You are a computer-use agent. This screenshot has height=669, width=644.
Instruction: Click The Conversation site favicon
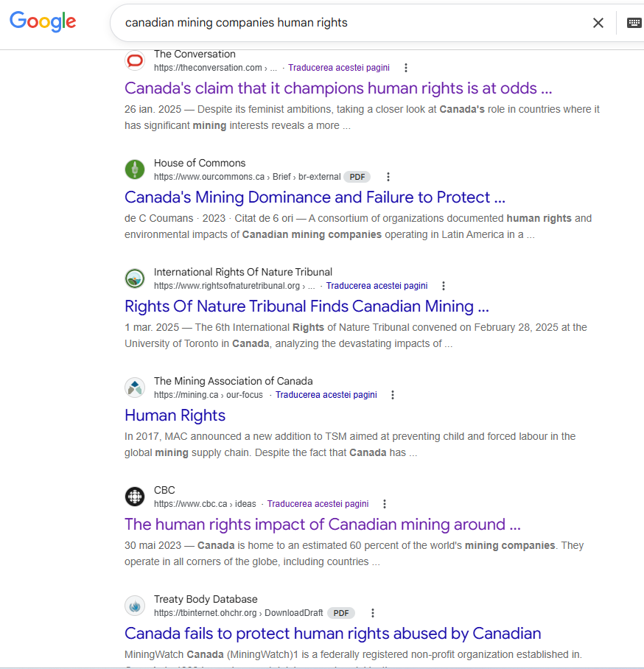pos(135,60)
